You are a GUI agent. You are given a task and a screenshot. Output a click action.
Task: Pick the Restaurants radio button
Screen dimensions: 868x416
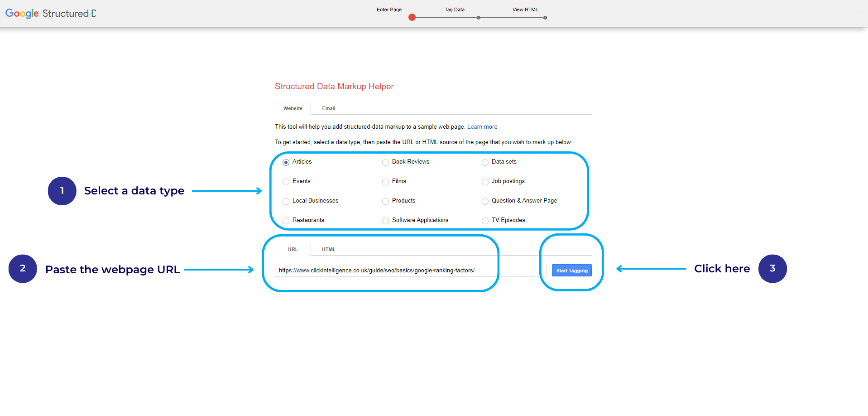coord(286,221)
